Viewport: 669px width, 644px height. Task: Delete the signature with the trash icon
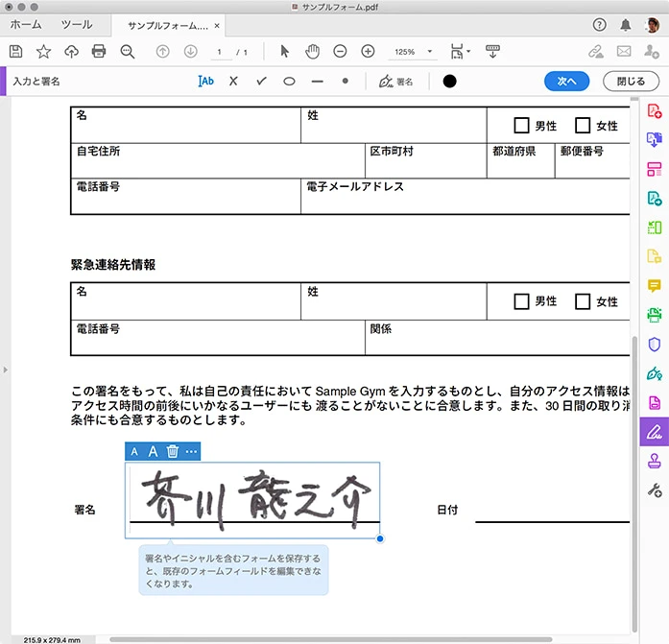coord(173,451)
